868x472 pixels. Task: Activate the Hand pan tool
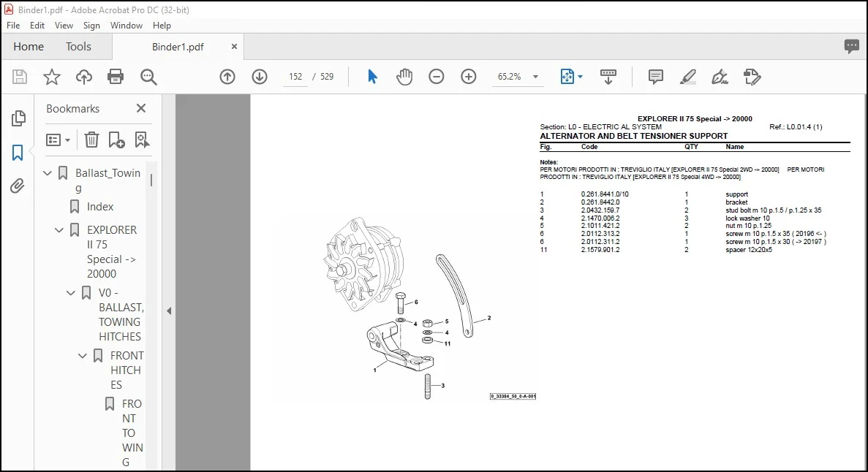point(404,77)
